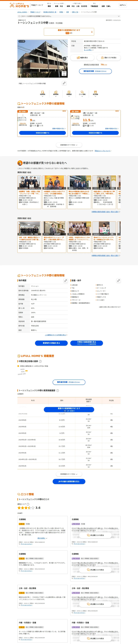The image size is (138, 644).
Task: Open photo posting camera icon
Action: pos(64,74)
